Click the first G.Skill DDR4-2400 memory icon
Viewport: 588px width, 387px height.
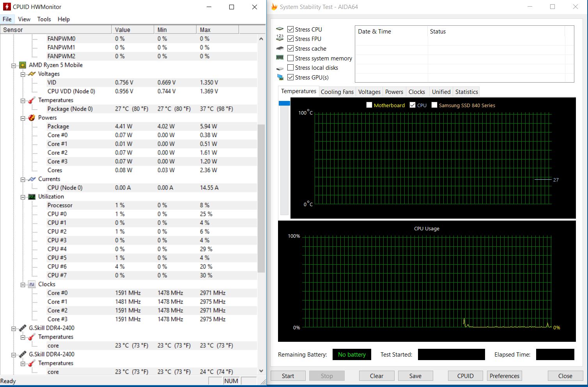(x=23, y=328)
